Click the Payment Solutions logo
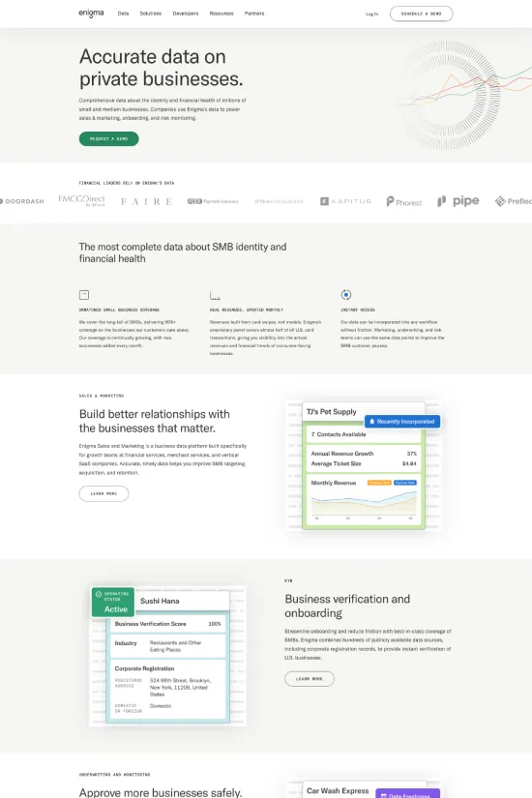Screen dimensions: 532x798 point(213,201)
